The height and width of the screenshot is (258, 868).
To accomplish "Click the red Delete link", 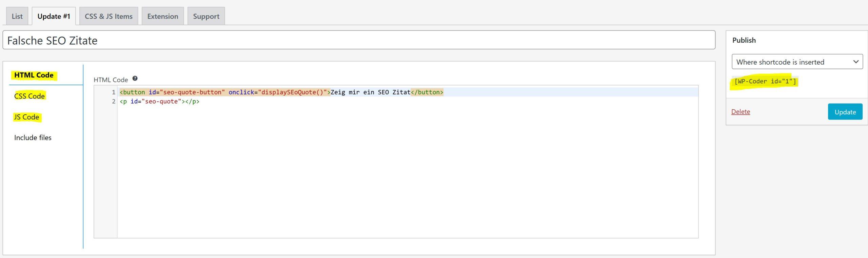I will point(741,112).
